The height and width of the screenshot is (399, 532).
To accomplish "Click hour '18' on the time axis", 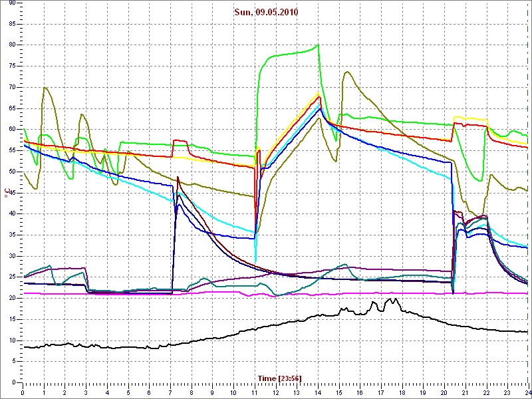I will pos(402,391).
